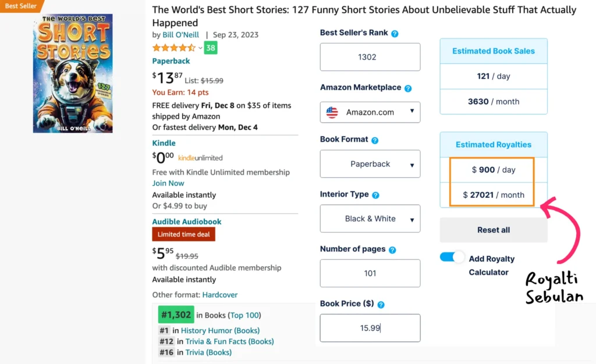
Task: Click the Reset all button
Action: [x=494, y=230]
